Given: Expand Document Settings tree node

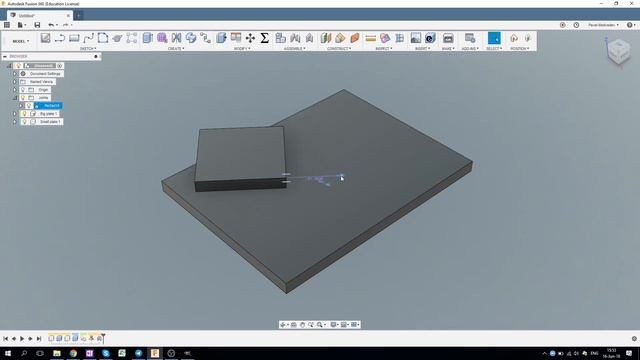Looking at the screenshot, I should [15, 74].
